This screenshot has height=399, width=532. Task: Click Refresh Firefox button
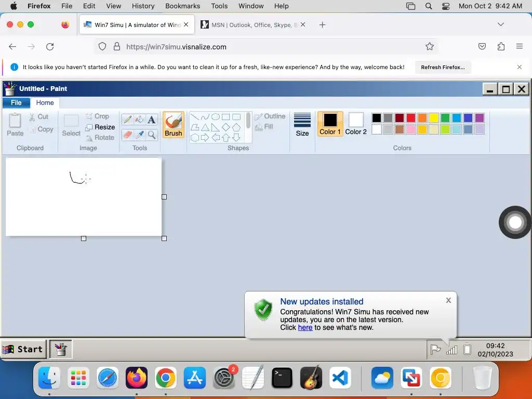443,67
